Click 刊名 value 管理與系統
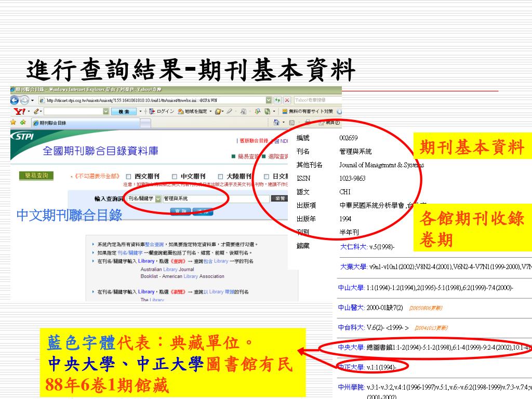The width and height of the screenshot is (532, 399). pos(355,151)
